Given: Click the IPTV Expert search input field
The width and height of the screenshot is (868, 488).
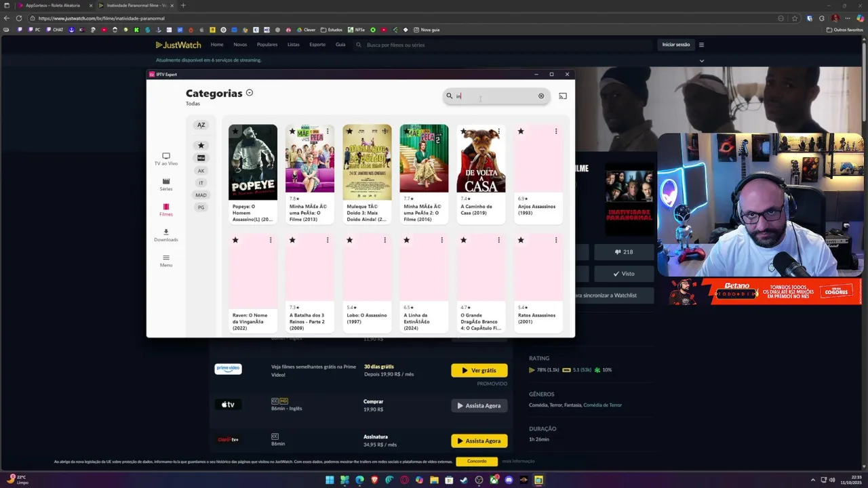Looking at the screenshot, I should pos(496,96).
